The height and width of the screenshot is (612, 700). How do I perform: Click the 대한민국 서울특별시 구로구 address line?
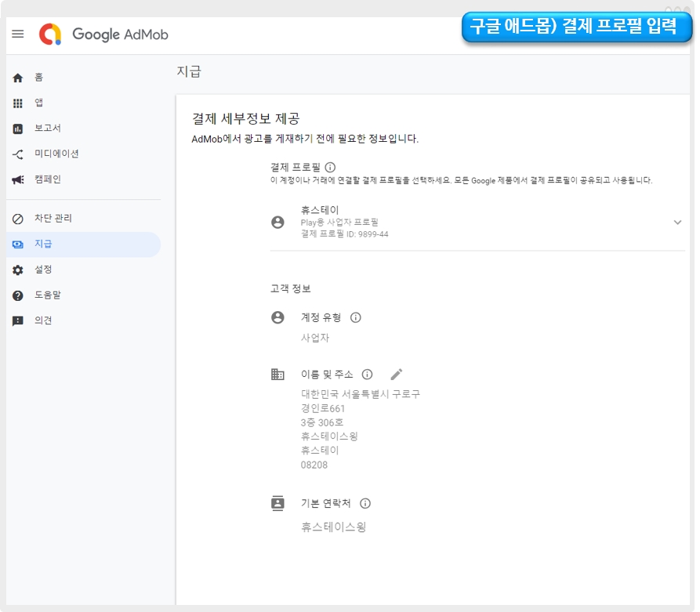tap(361, 394)
